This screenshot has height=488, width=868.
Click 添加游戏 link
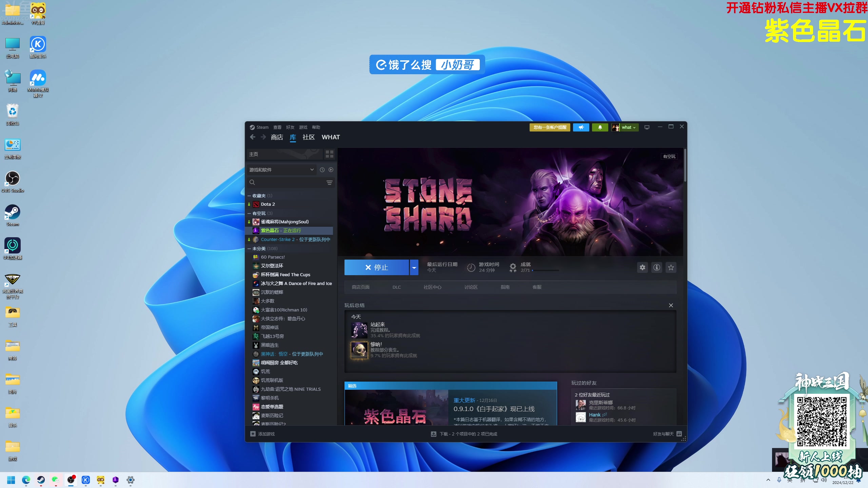(x=267, y=434)
